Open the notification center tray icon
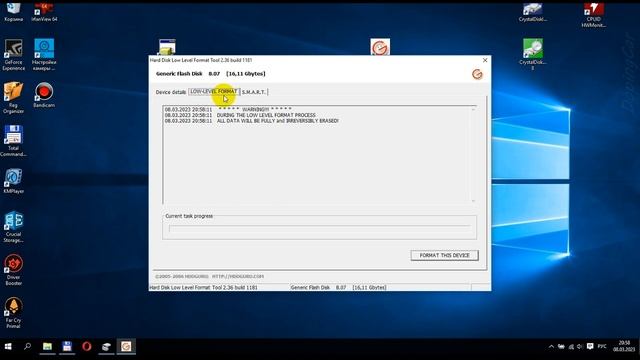Image resolution: width=640 pixels, height=360 pixels. 590,347
